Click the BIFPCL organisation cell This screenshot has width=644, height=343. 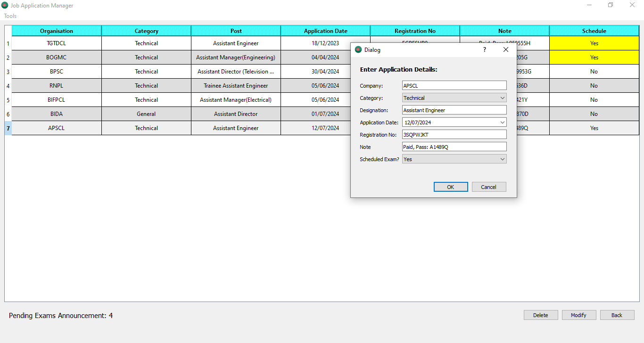57,100
